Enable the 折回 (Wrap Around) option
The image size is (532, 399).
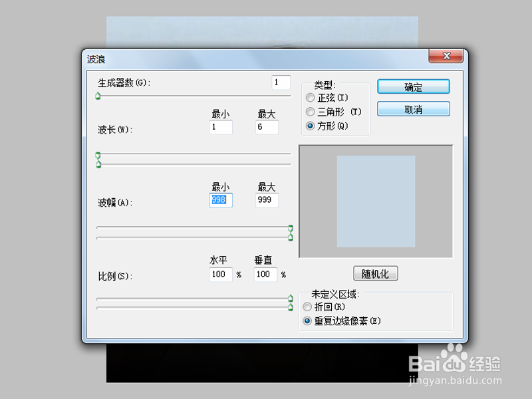tap(307, 307)
